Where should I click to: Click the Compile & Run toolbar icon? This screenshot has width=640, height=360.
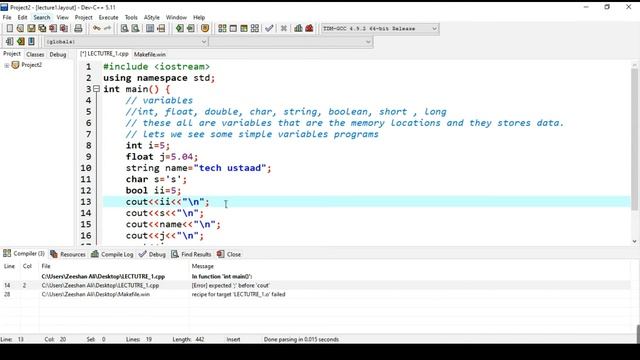click(244, 28)
